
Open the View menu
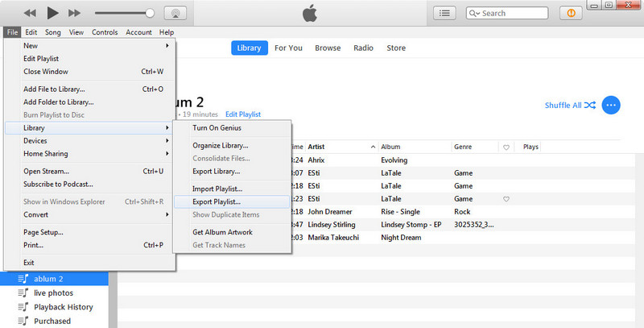pos(76,32)
